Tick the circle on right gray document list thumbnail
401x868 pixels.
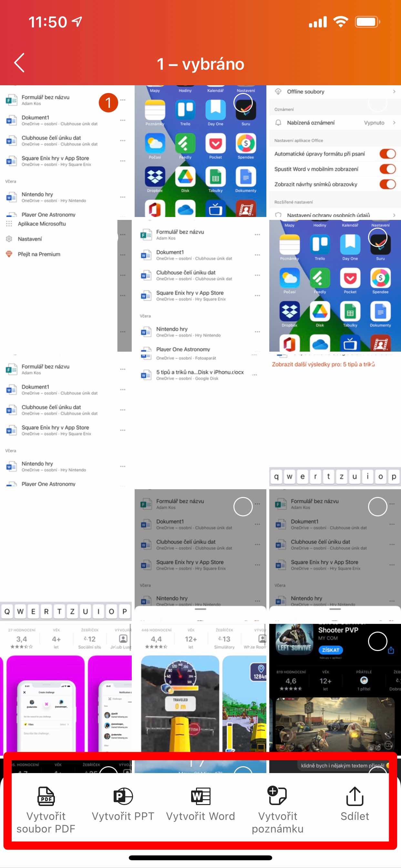pos(377,506)
